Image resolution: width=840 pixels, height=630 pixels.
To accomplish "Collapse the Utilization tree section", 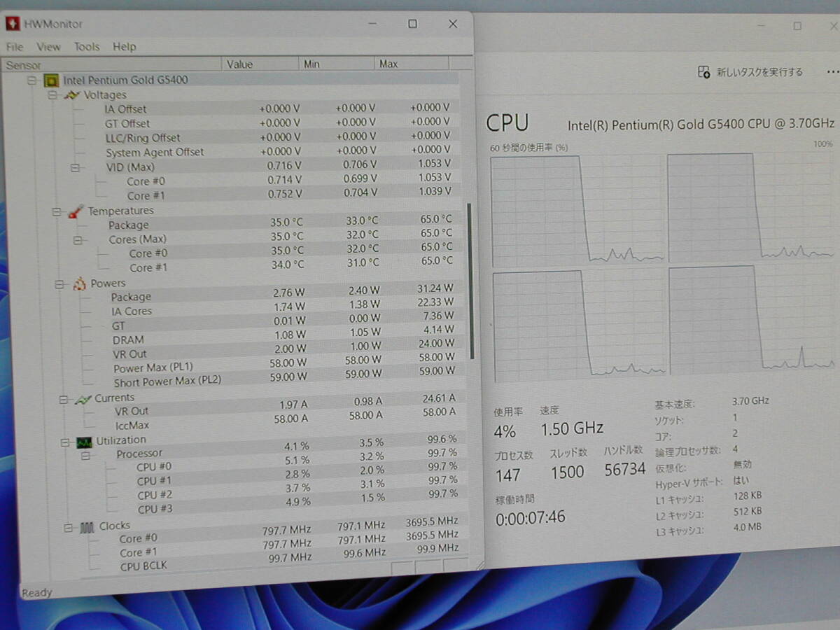I will (x=65, y=442).
